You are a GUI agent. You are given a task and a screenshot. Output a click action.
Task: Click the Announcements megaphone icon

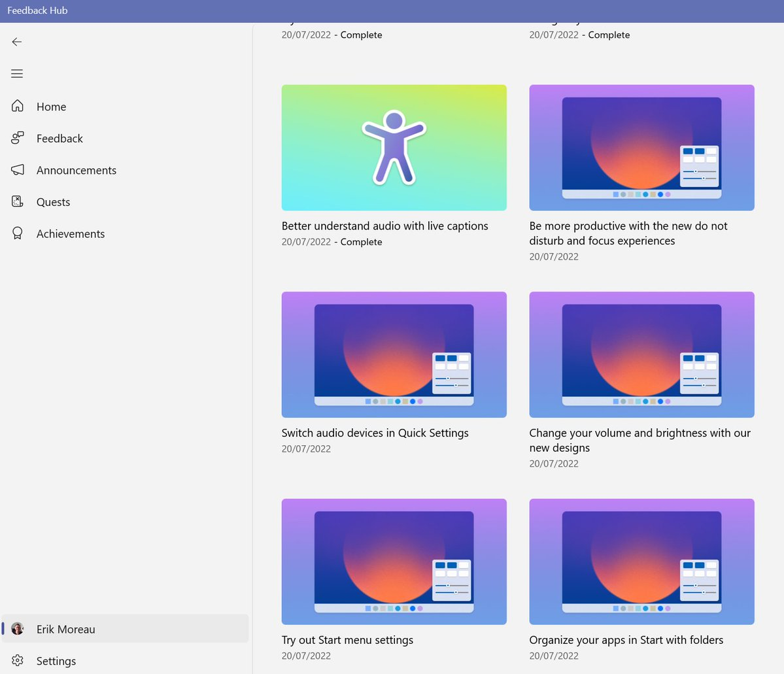click(18, 170)
